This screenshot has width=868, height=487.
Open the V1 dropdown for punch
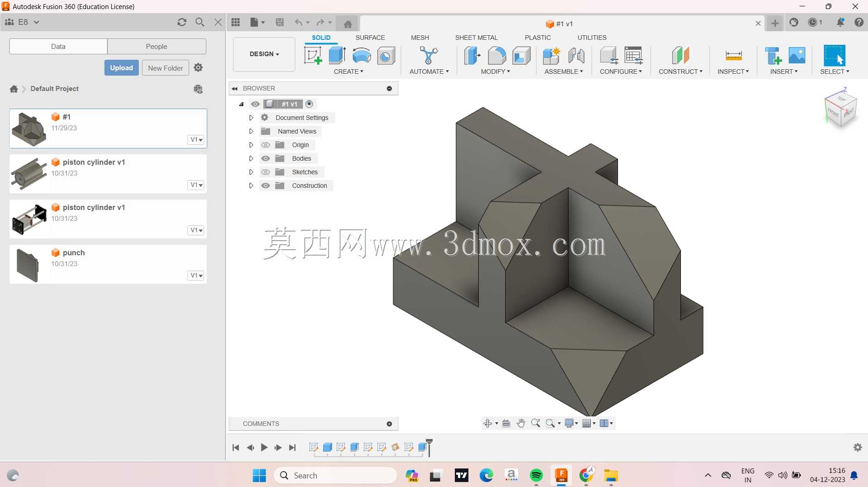pos(196,275)
